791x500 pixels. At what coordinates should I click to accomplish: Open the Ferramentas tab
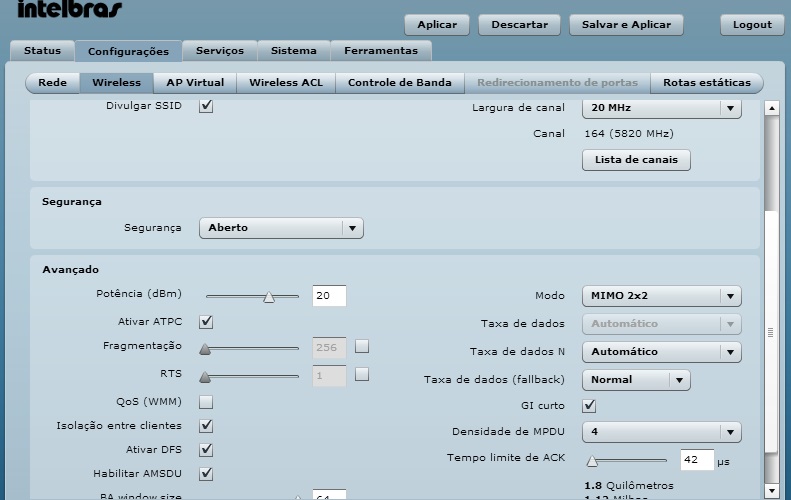[x=381, y=51]
